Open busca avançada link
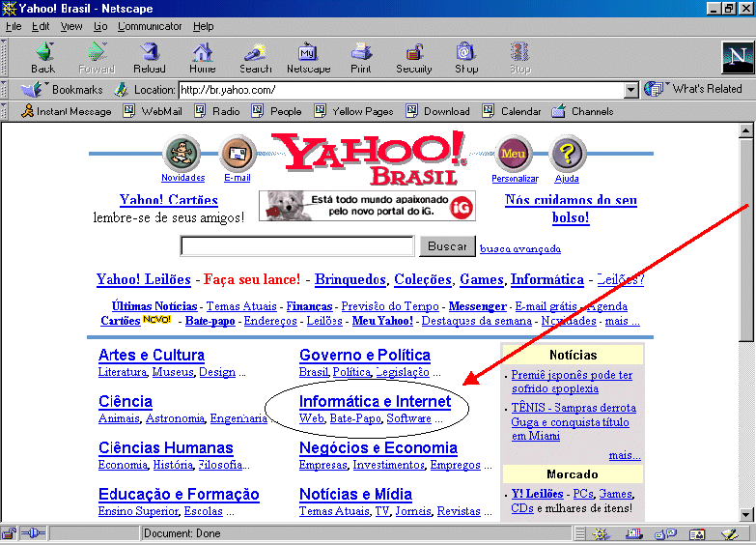Viewport: 756px width, 545px height. coord(520,248)
